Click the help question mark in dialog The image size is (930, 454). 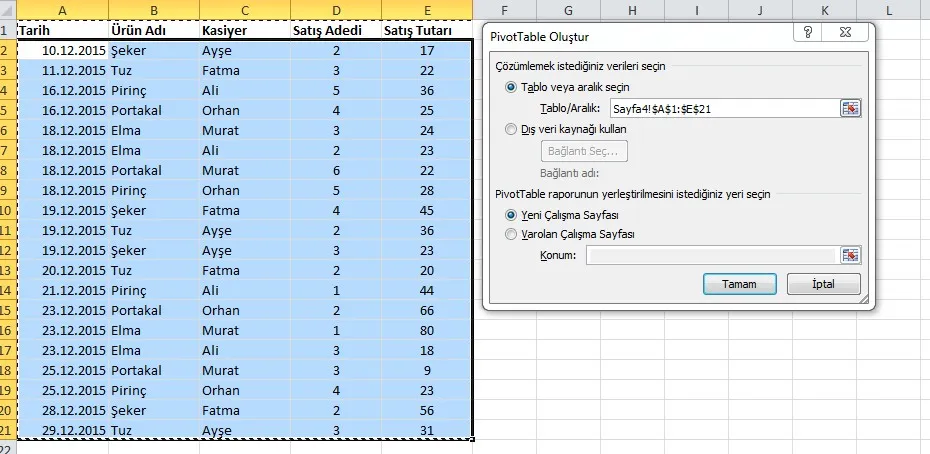tap(807, 35)
